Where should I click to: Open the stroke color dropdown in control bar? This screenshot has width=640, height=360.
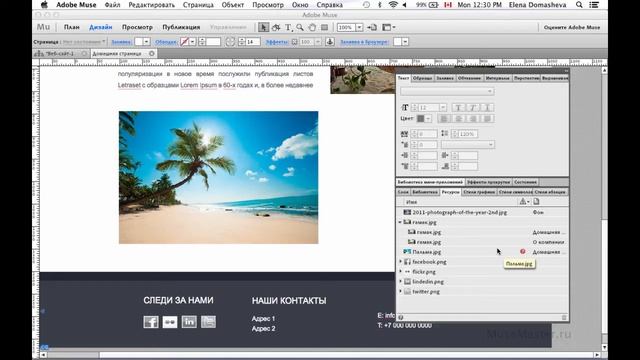pos(192,42)
